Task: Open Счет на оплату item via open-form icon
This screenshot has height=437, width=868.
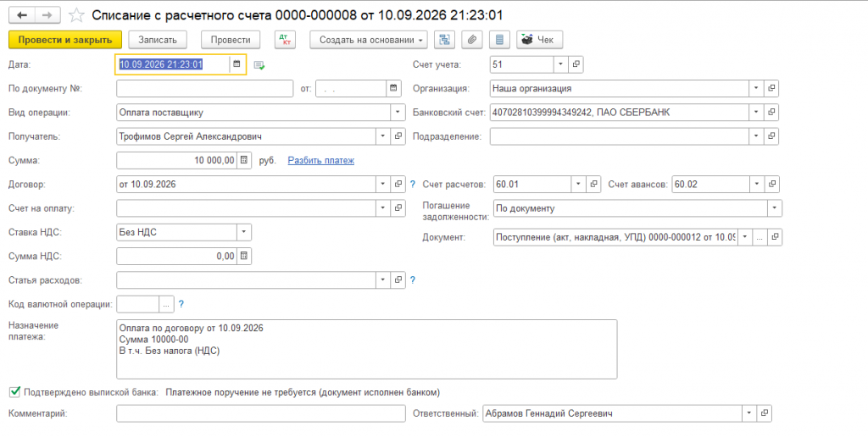Action: click(398, 208)
